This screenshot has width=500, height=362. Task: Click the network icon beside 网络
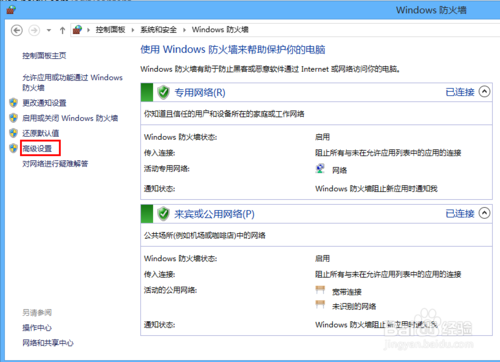(320, 169)
